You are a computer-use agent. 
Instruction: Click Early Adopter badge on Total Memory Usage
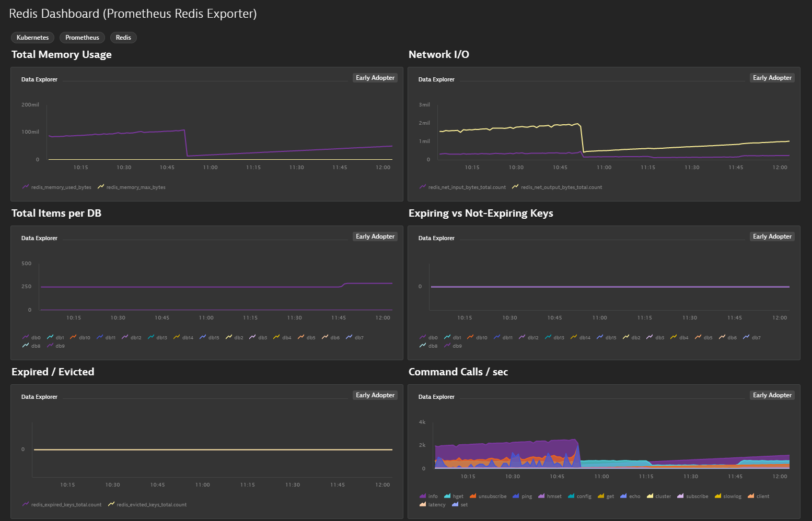pos(375,78)
